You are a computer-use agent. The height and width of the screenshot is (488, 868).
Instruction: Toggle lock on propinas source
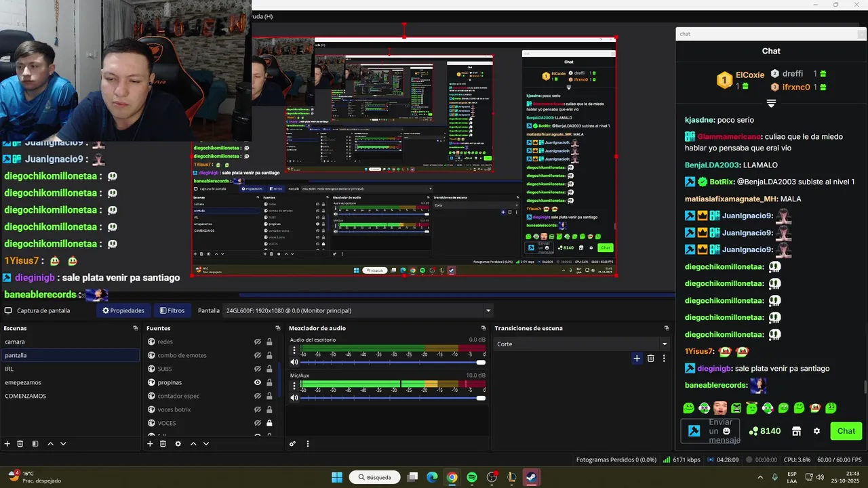269,382
